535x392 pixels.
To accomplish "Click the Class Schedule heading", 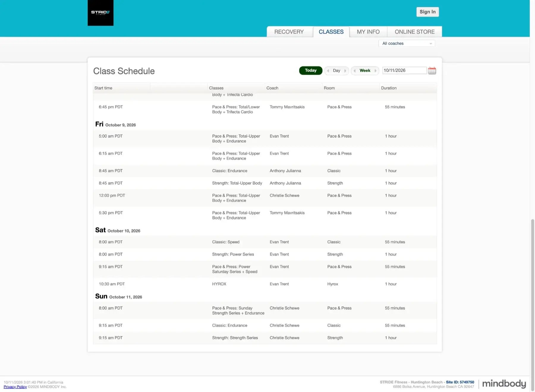I will tap(124, 71).
